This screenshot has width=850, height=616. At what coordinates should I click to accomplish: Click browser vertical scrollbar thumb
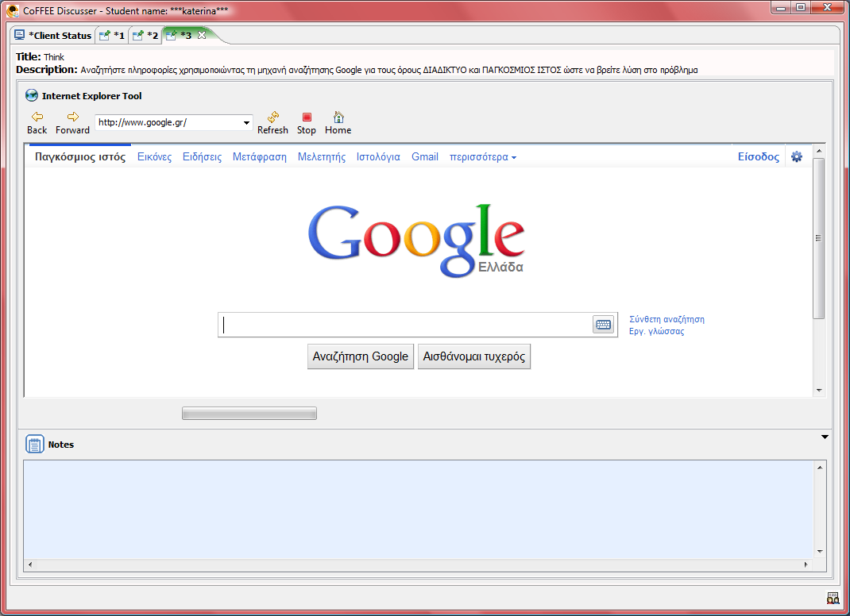point(819,238)
